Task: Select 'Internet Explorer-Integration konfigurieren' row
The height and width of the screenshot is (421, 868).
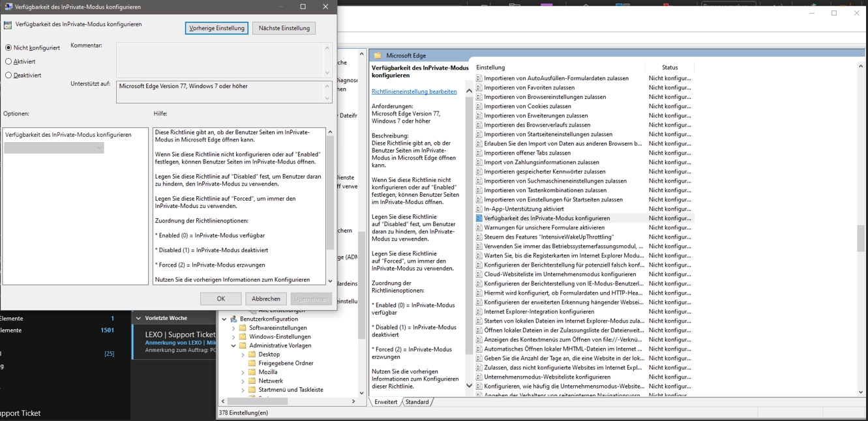Action: point(584,312)
